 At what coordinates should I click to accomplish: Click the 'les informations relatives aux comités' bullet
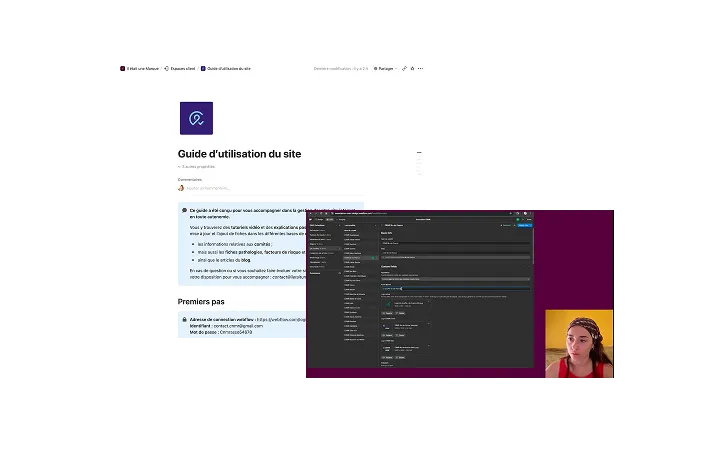point(235,244)
